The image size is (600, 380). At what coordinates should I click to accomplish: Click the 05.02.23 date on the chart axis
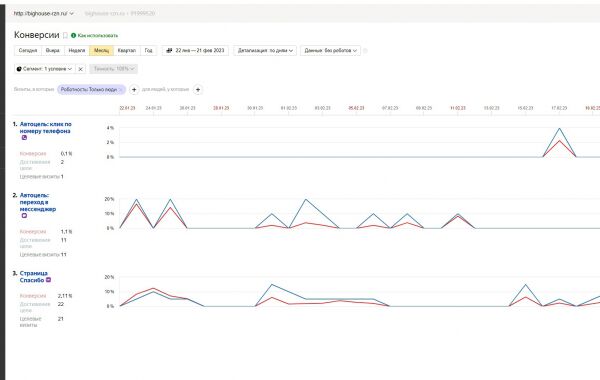pyautogui.click(x=356, y=108)
